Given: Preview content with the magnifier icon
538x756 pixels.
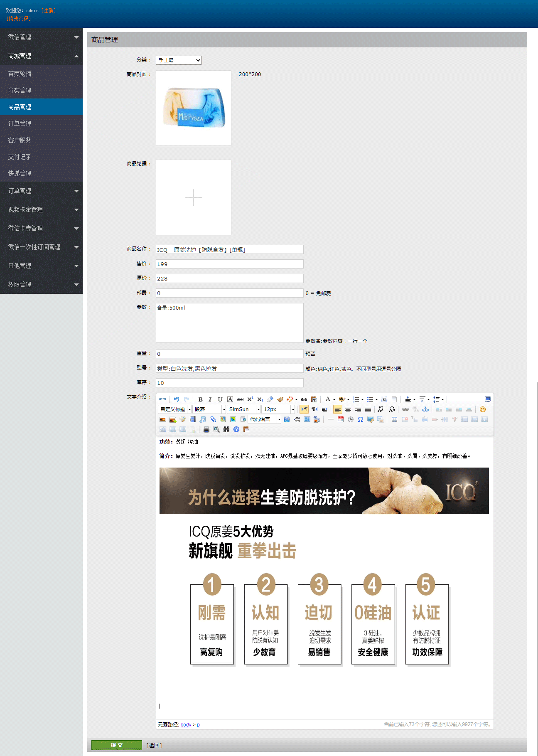Looking at the screenshot, I should (216, 429).
